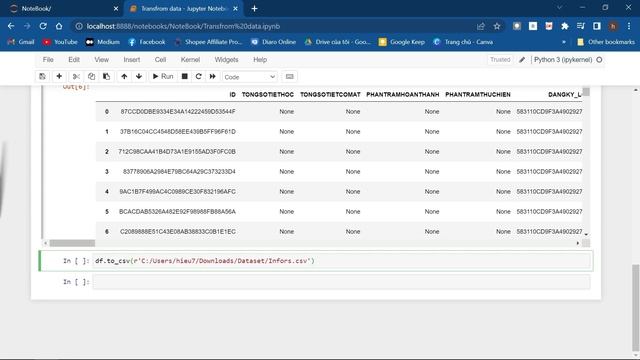Reload the current page
Image resolution: width=640 pixels, height=360 pixels.
pos(43,26)
